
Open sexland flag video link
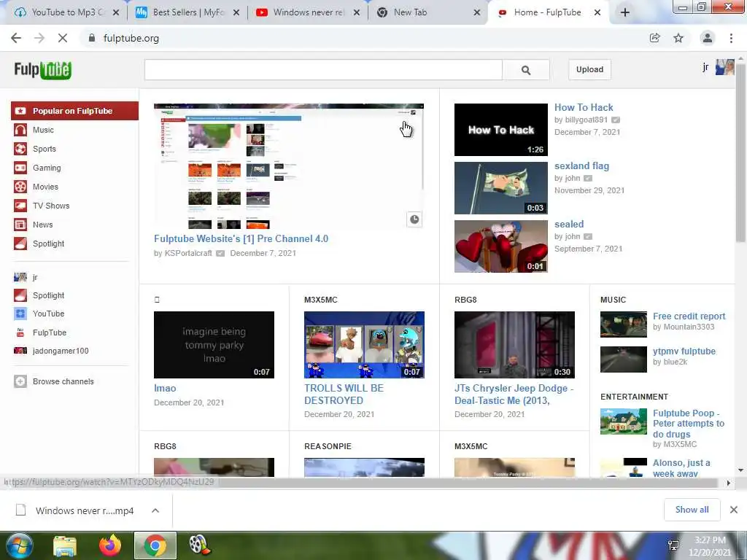pyautogui.click(x=581, y=166)
